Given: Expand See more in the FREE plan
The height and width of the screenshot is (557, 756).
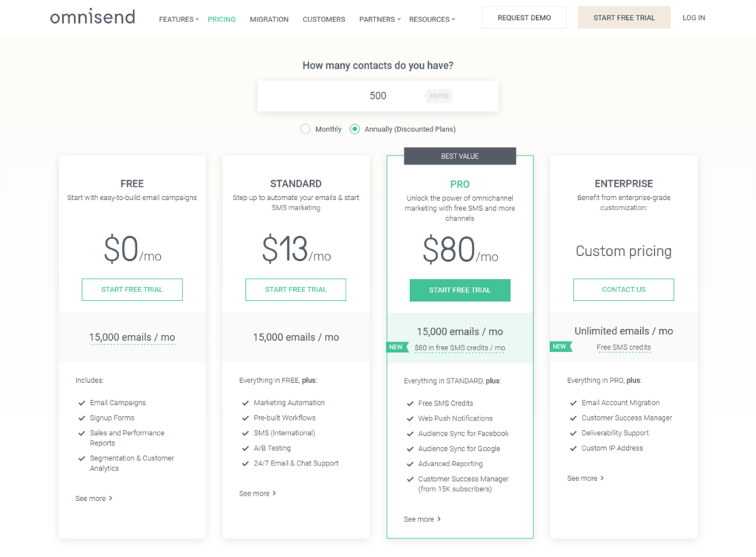Looking at the screenshot, I should point(94,498).
